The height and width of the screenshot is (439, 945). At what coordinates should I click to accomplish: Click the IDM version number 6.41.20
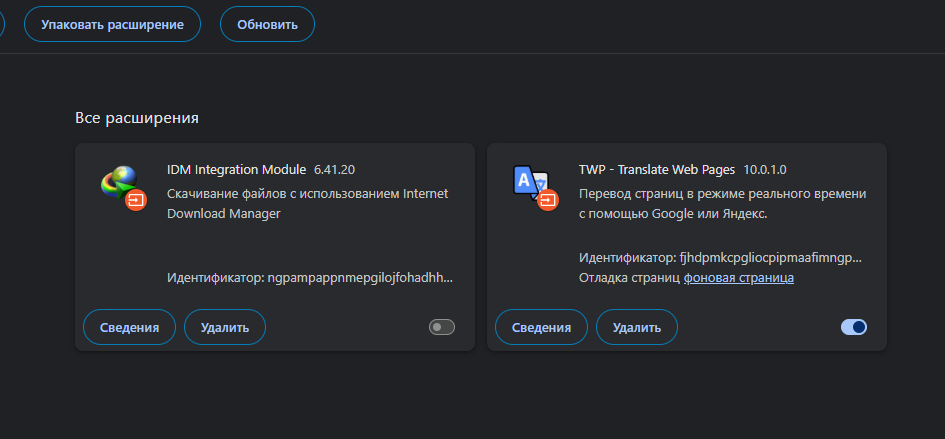pyautogui.click(x=334, y=170)
